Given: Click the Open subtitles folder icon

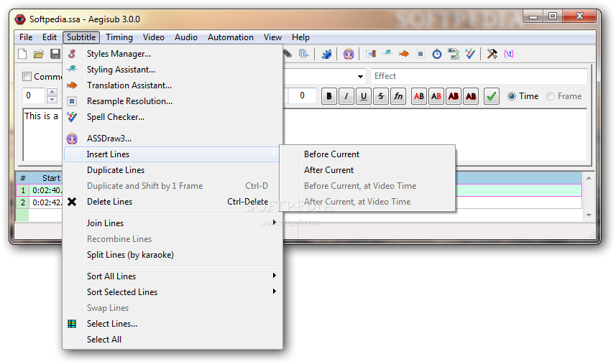Looking at the screenshot, I should pyautogui.click(x=39, y=54).
